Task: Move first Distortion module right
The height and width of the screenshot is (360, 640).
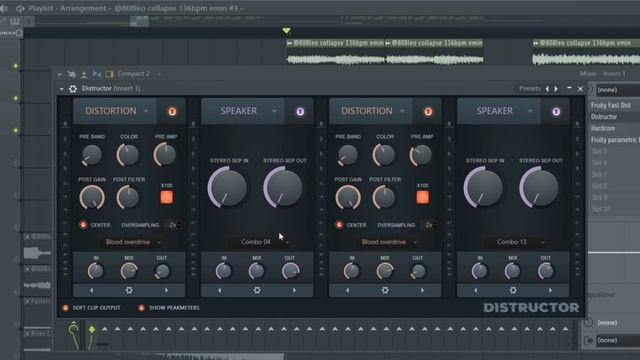Action: (x=166, y=290)
